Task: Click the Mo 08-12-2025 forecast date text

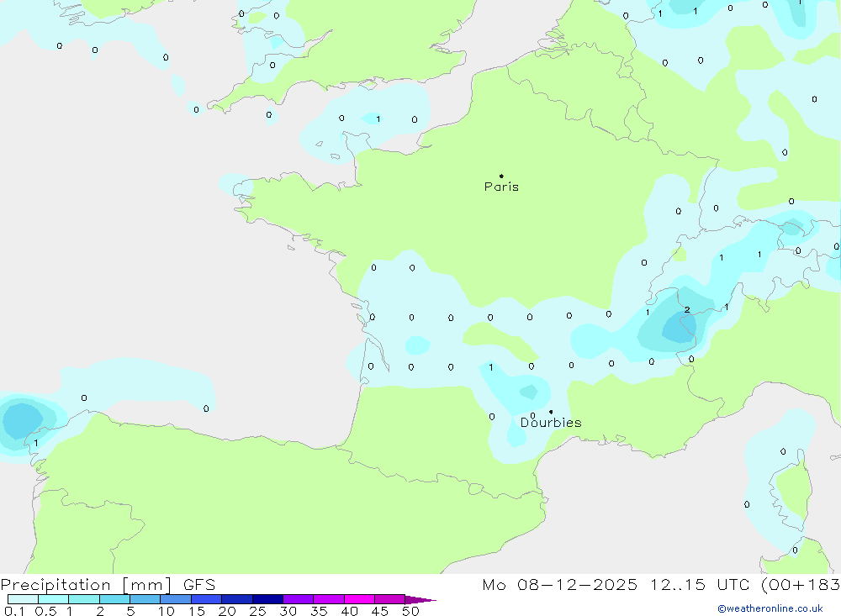Action: point(559,584)
